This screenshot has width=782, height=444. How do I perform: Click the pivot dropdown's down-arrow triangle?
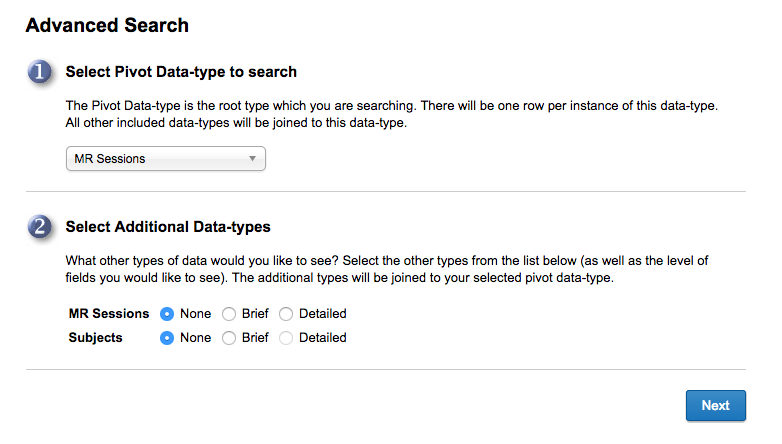click(253, 158)
